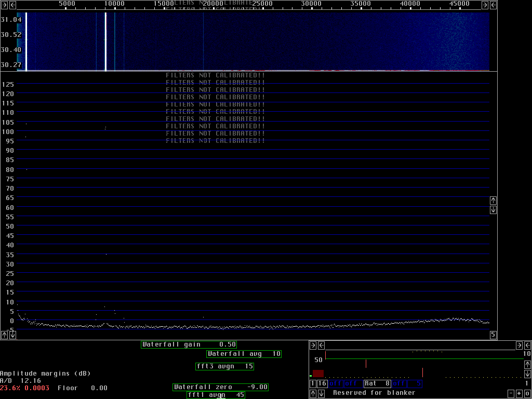This screenshot has height=399, width=532.
Task: Toggle the off box immediately right of Rat 8
Action: pos(399,384)
